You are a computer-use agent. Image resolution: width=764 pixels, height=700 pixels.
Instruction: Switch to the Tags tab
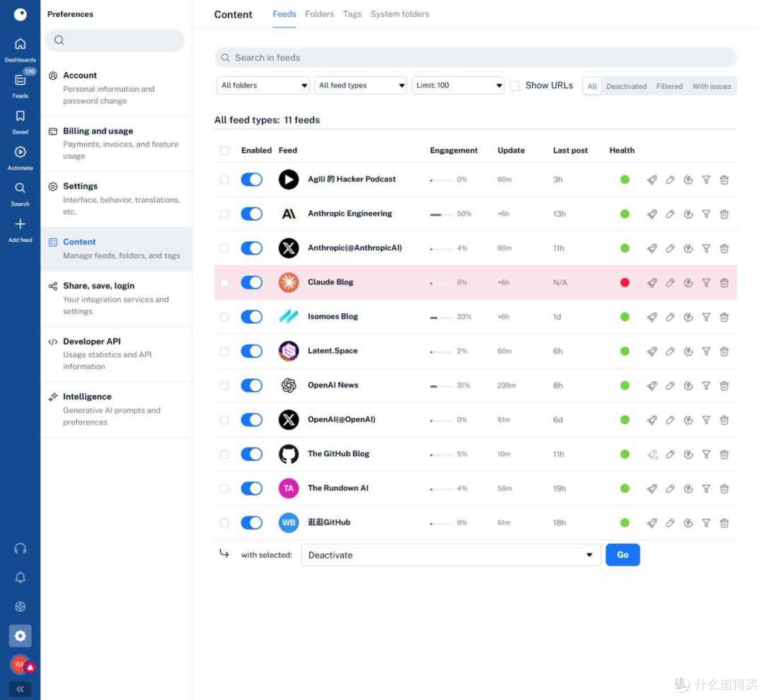[352, 14]
